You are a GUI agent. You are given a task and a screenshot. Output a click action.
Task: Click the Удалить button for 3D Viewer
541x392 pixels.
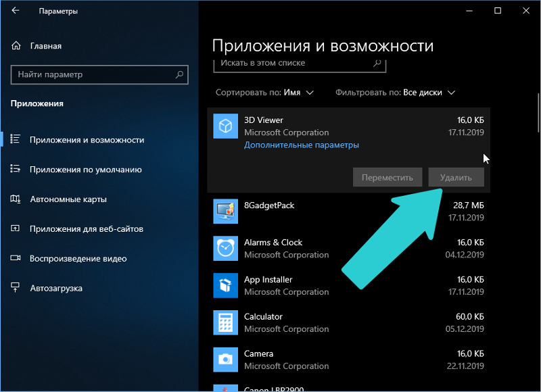tap(456, 177)
